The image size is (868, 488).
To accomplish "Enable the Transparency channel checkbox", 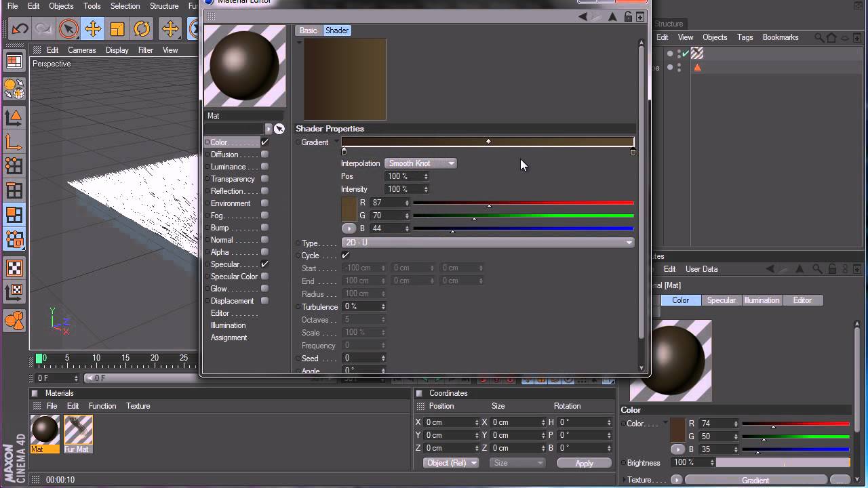I will point(264,179).
